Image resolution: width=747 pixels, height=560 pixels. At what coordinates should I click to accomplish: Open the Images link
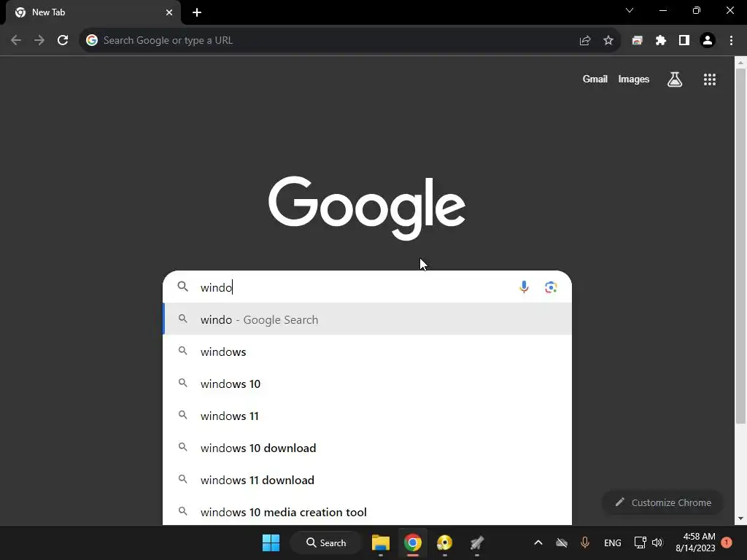634,79
